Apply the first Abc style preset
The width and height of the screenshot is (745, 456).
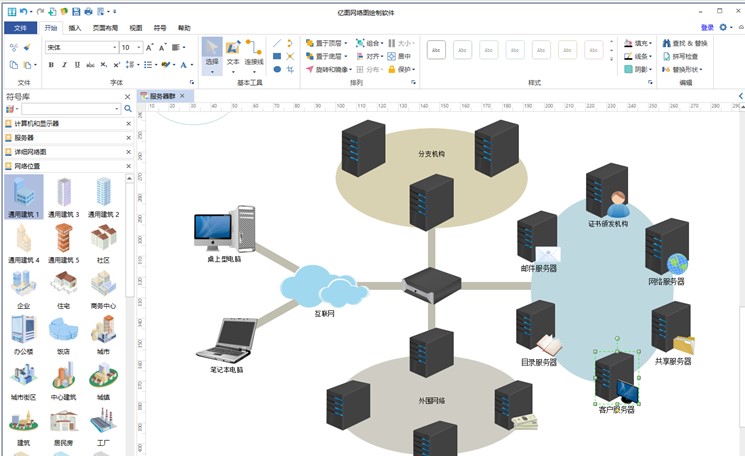(436, 50)
